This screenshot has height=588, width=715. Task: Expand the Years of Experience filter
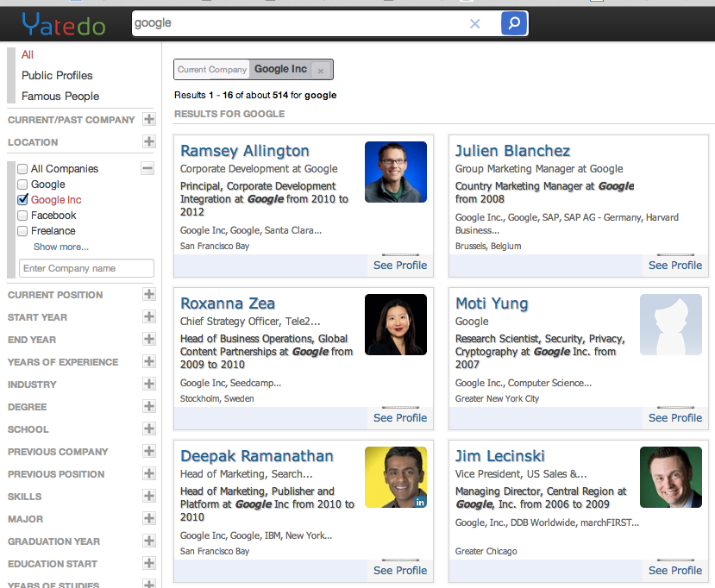tap(148, 361)
